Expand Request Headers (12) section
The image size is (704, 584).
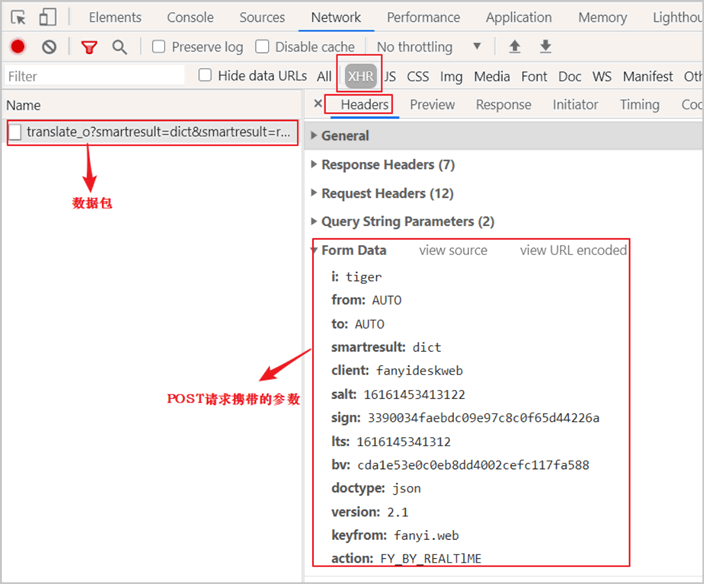click(382, 193)
